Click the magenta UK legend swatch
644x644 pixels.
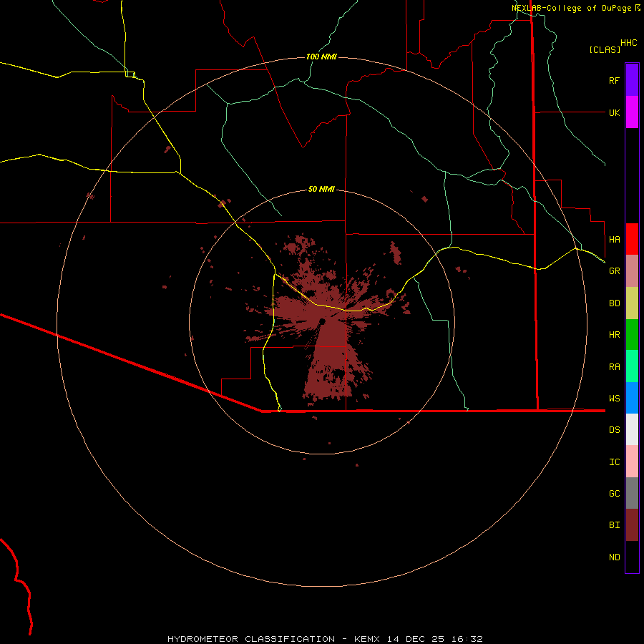click(x=632, y=112)
